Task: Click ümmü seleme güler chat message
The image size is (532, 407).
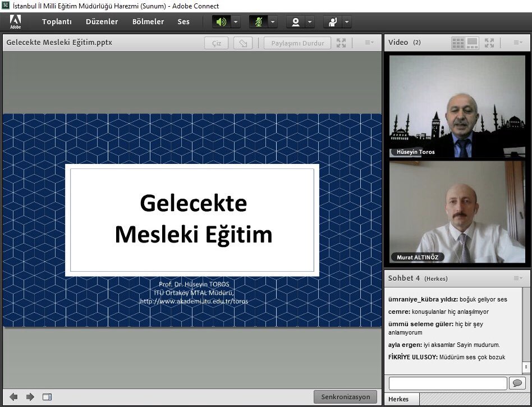Action: (x=435, y=328)
